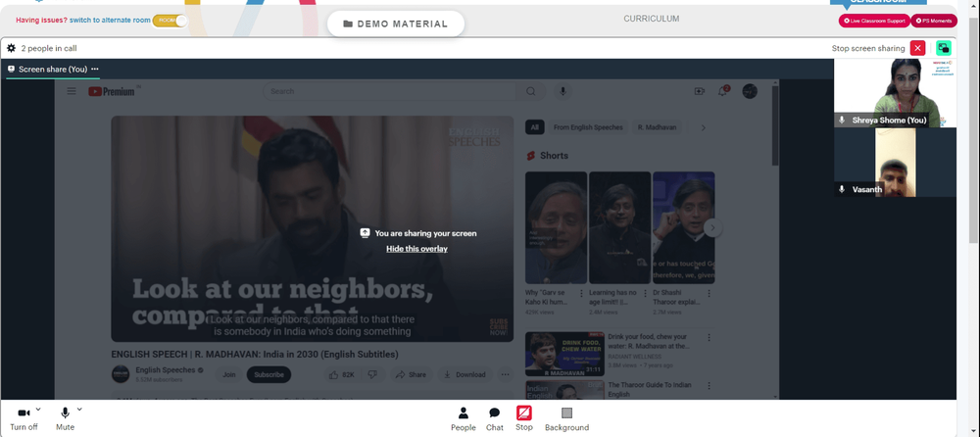This screenshot has width=980, height=437.
Task: Click the shared YouTube page scrollbar
Action: tap(775, 126)
